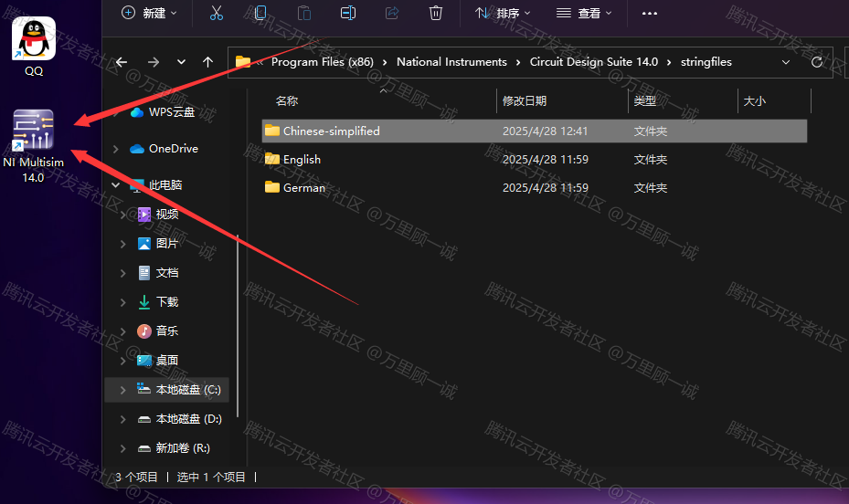849x504 pixels.
Task: Open the more options ellipsis menu
Action: click(x=650, y=13)
